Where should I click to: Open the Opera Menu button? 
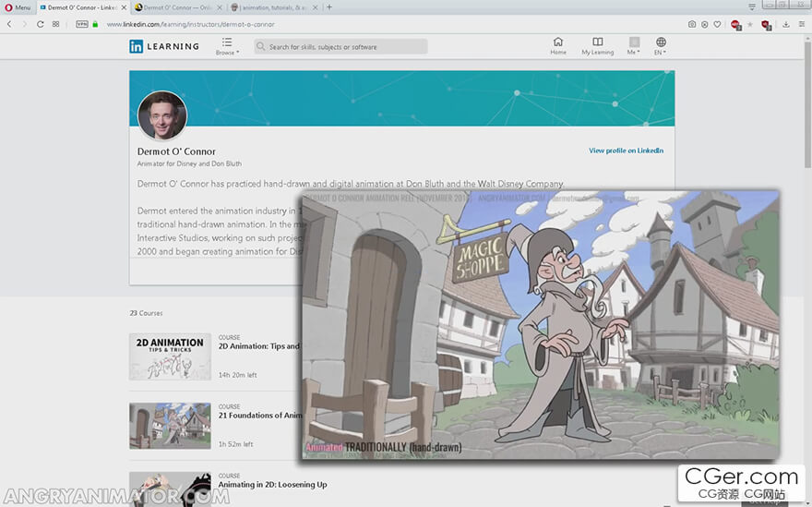pos(18,7)
